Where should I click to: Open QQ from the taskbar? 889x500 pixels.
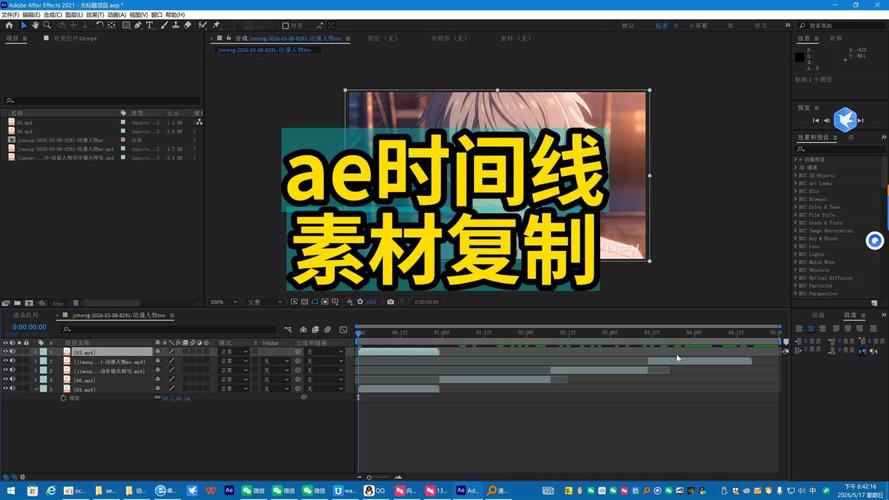click(374, 490)
